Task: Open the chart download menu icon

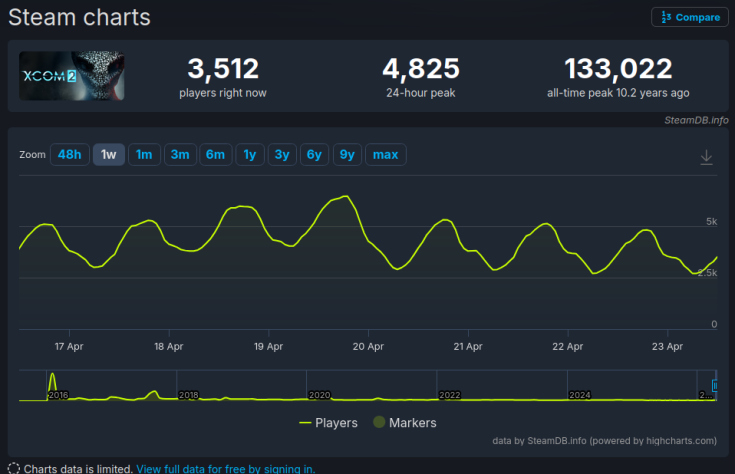Action: (706, 157)
